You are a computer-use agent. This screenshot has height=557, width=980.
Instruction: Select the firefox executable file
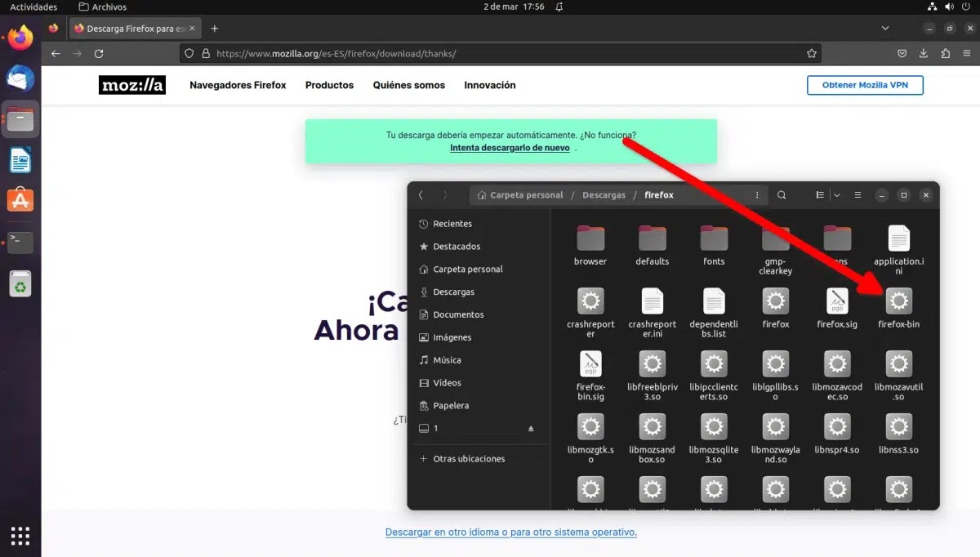click(x=776, y=309)
